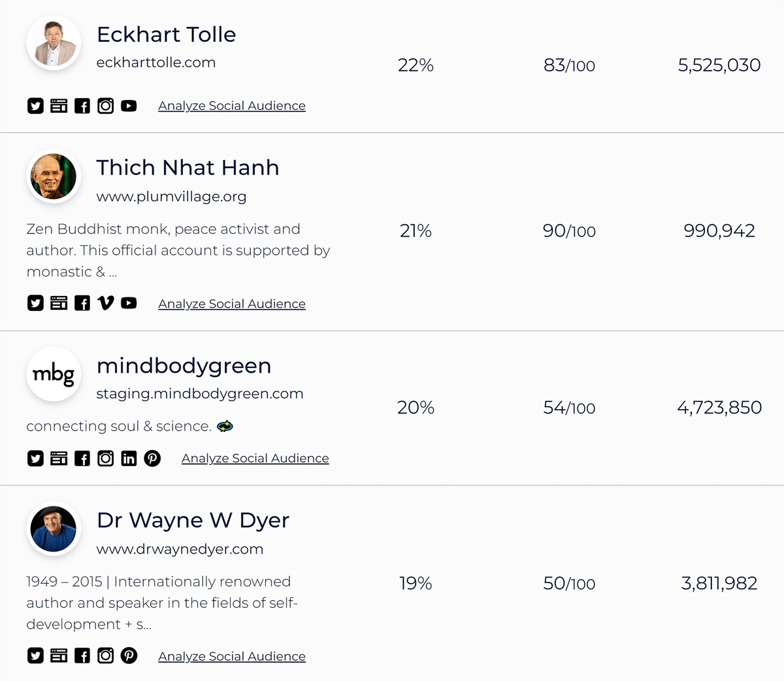The height and width of the screenshot is (681, 784).
Task: Analyze Social Audience for Eckhart Tolle
Action: (x=232, y=106)
